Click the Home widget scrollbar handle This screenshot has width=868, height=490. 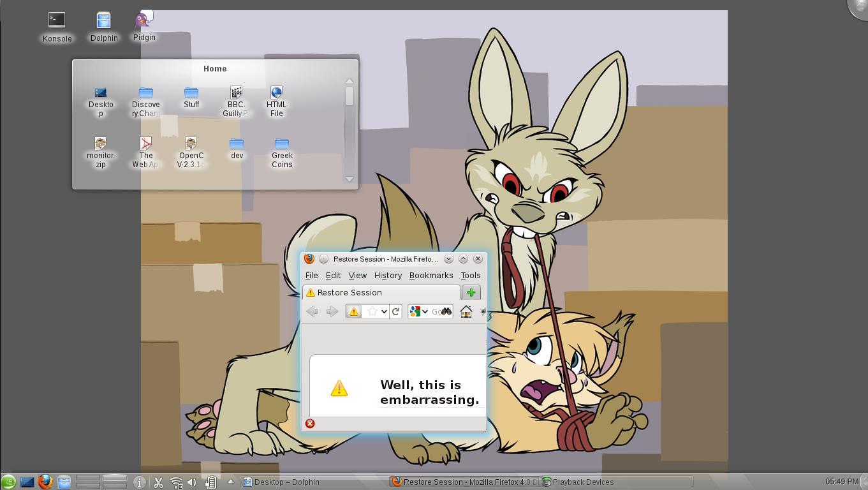click(349, 96)
